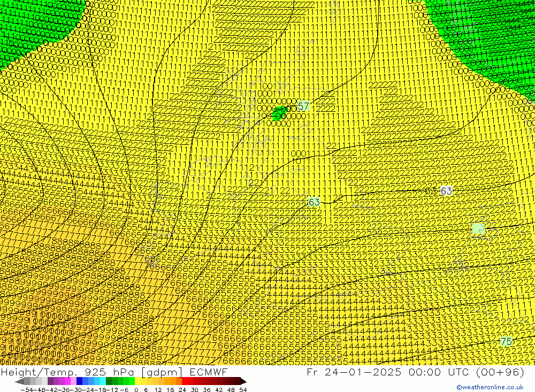Click the '24' value on the scale

182,390
